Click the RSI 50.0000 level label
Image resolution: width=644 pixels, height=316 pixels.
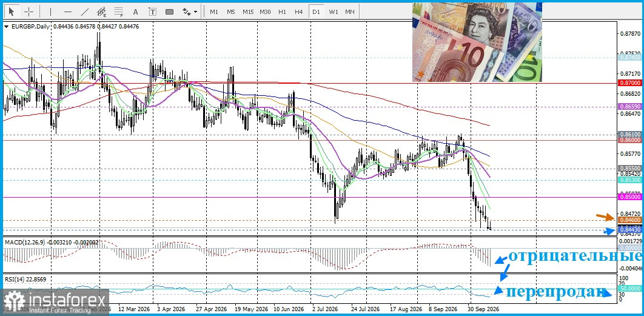pos(631,289)
